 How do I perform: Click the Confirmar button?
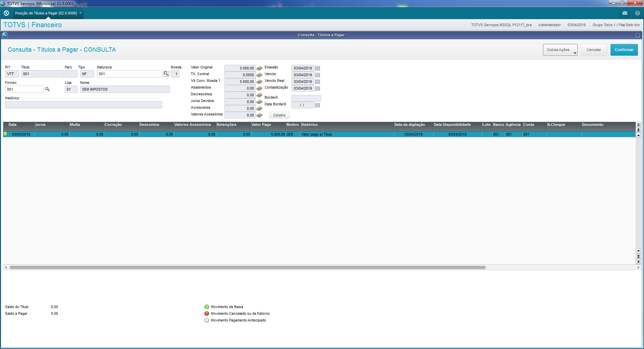pyautogui.click(x=624, y=50)
